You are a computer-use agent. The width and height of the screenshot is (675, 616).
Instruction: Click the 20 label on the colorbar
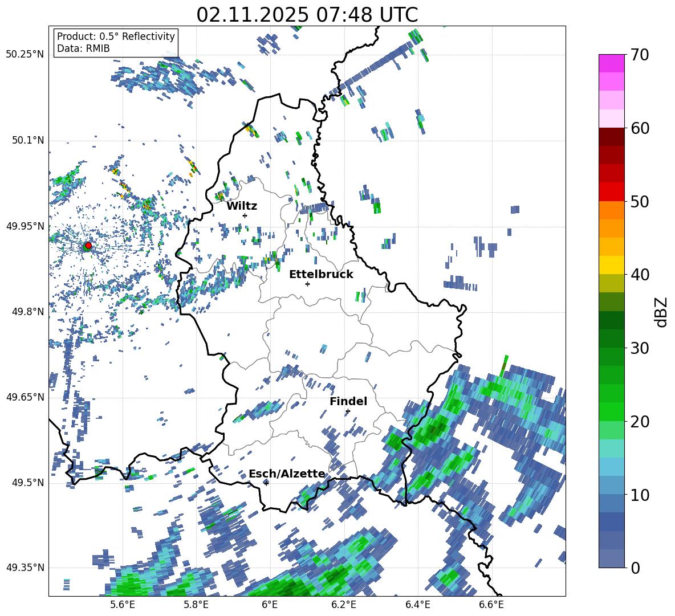click(x=639, y=422)
